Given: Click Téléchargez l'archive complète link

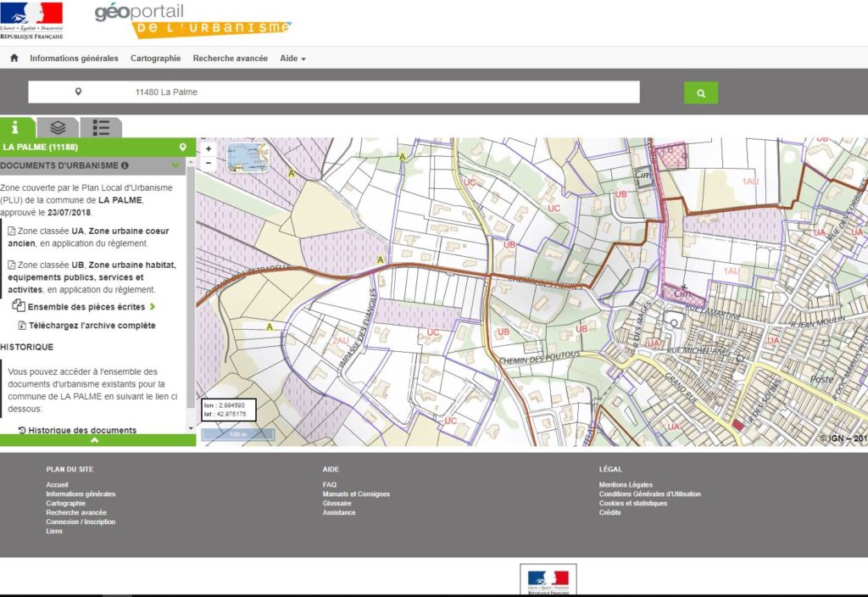Looking at the screenshot, I should (x=92, y=326).
